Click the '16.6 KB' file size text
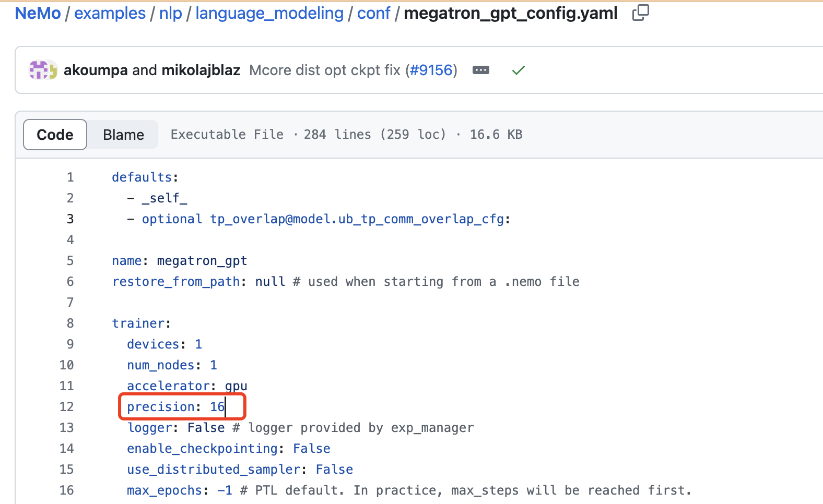Image resolution: width=823 pixels, height=504 pixels. [496, 135]
